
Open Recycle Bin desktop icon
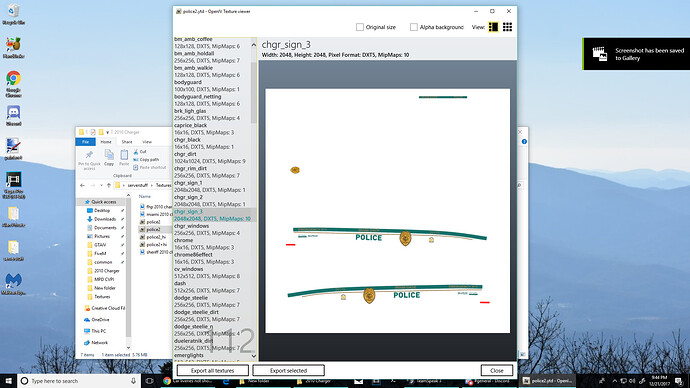tap(14, 14)
